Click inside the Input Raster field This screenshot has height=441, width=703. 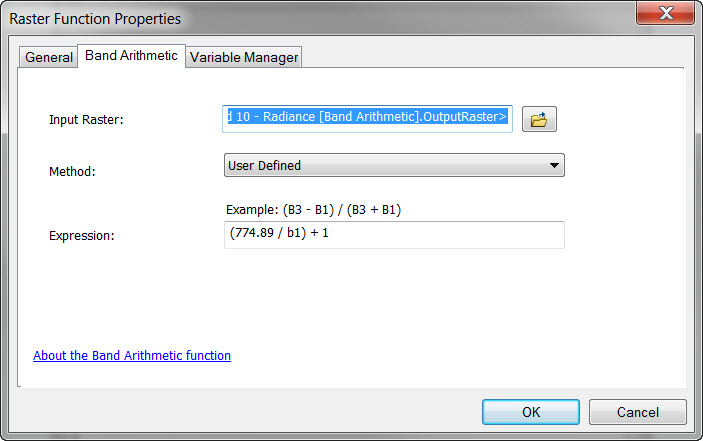(x=367, y=119)
